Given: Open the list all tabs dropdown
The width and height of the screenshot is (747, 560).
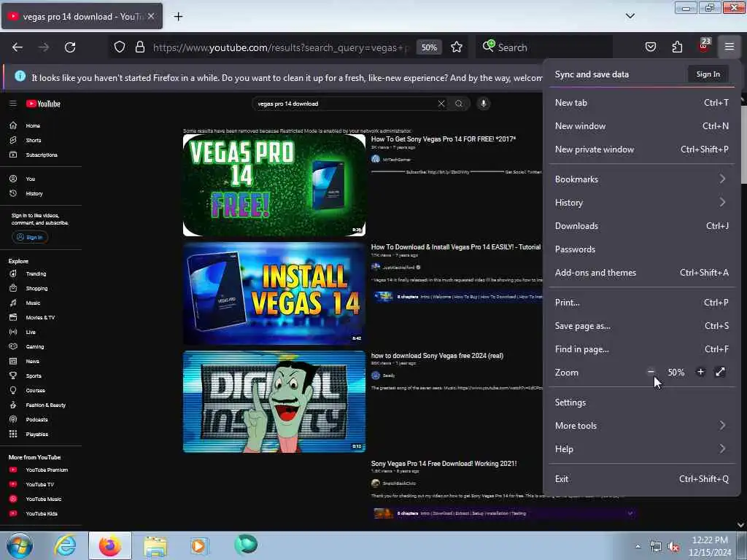Looking at the screenshot, I should 630,16.
